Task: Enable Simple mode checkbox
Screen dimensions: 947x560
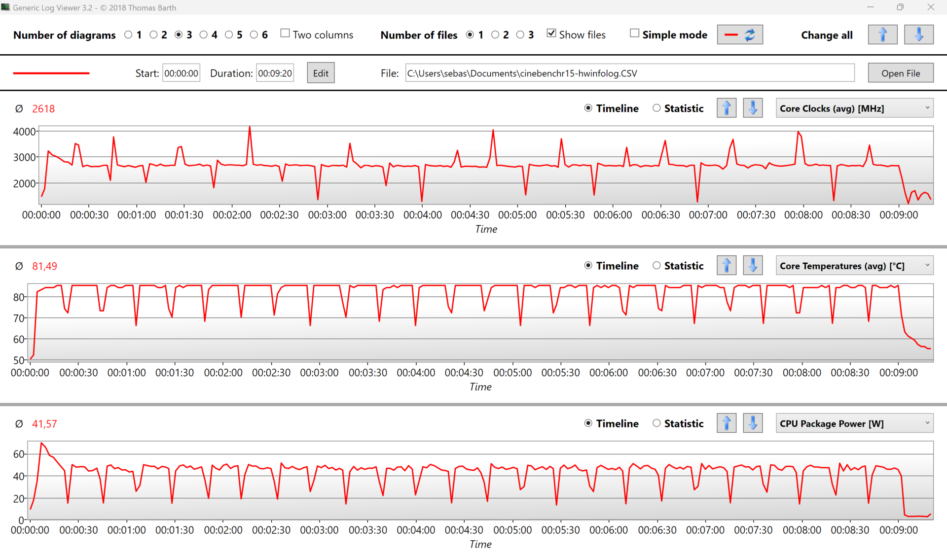Action: [635, 34]
